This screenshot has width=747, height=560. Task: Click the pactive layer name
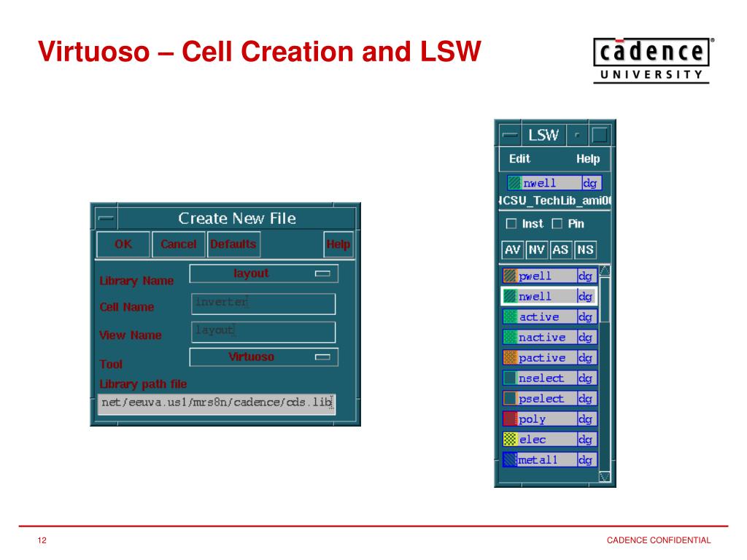coord(542,358)
